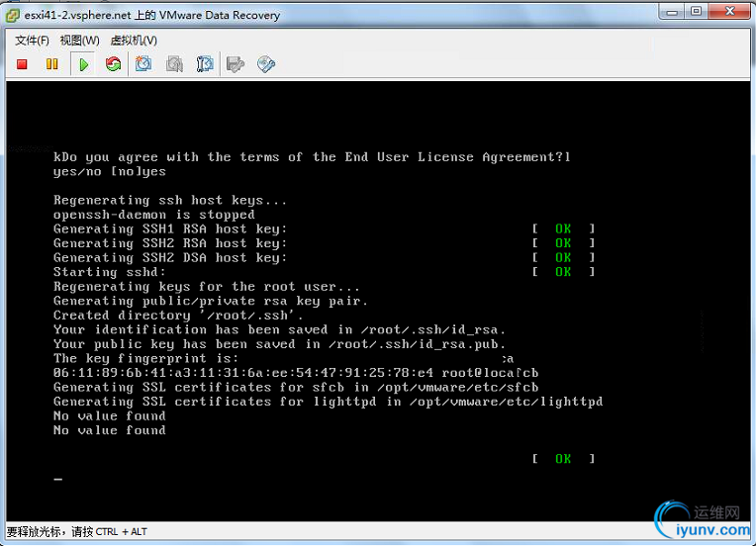Open the 文件(F) menu
Image resolution: width=756 pixels, height=546 pixels.
tap(32, 41)
